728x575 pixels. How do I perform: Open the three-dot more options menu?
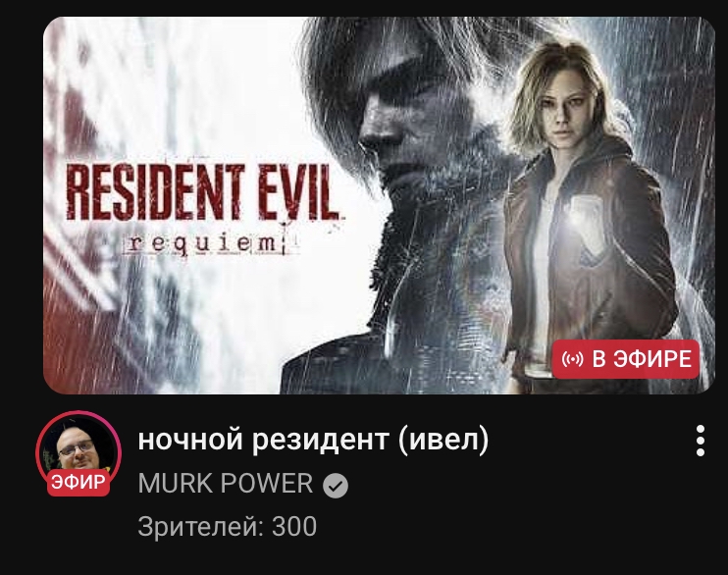pos(701,441)
